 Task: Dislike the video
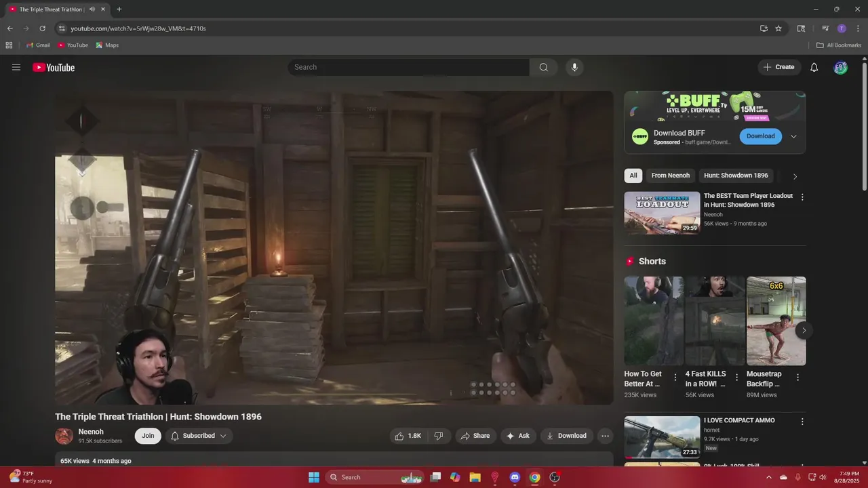click(x=439, y=436)
